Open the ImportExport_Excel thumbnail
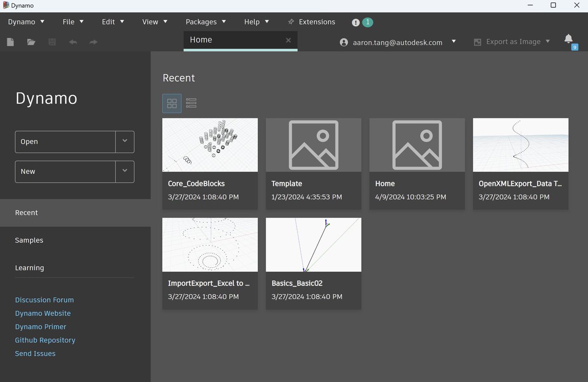 210,245
